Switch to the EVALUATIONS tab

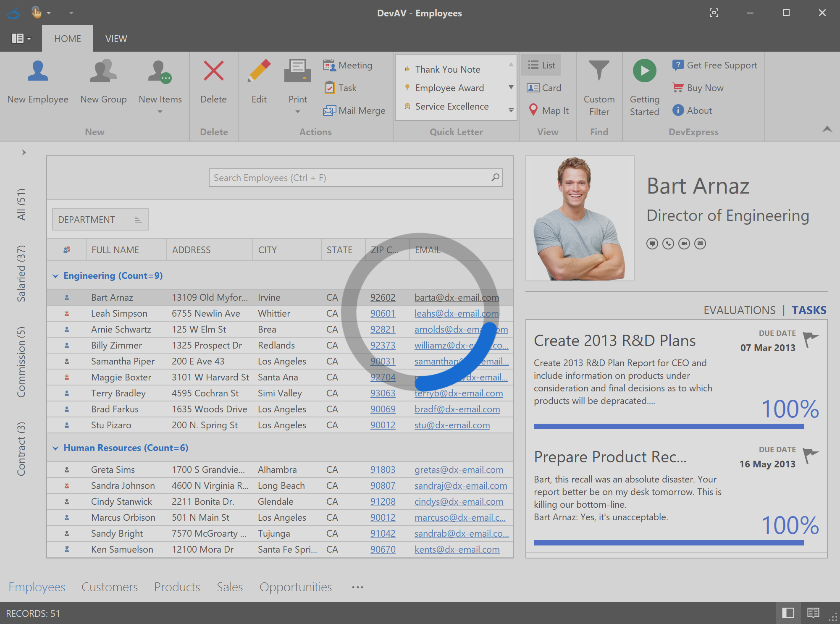[739, 310]
